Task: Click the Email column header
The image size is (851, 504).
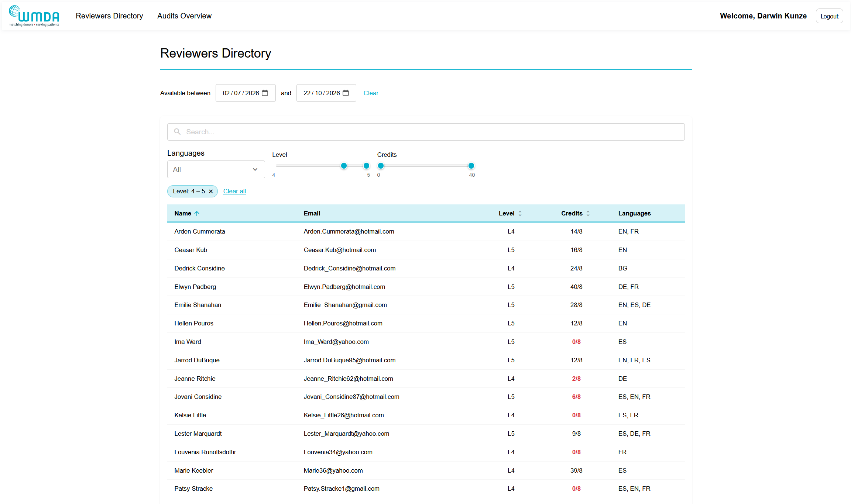Action: coord(312,213)
